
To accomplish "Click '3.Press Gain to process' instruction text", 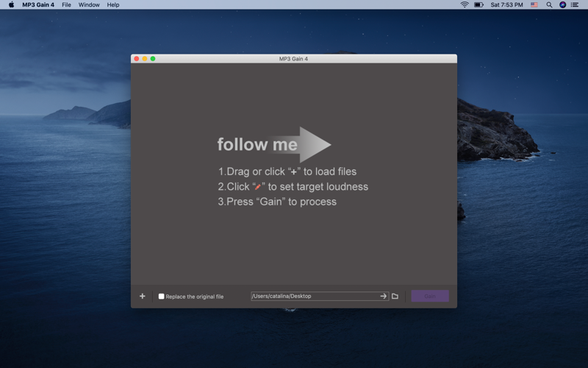I will (277, 202).
